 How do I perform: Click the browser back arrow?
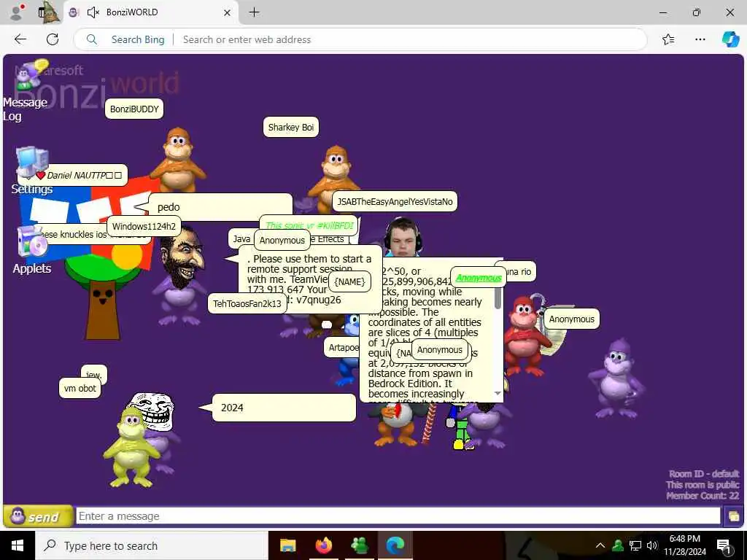point(20,39)
